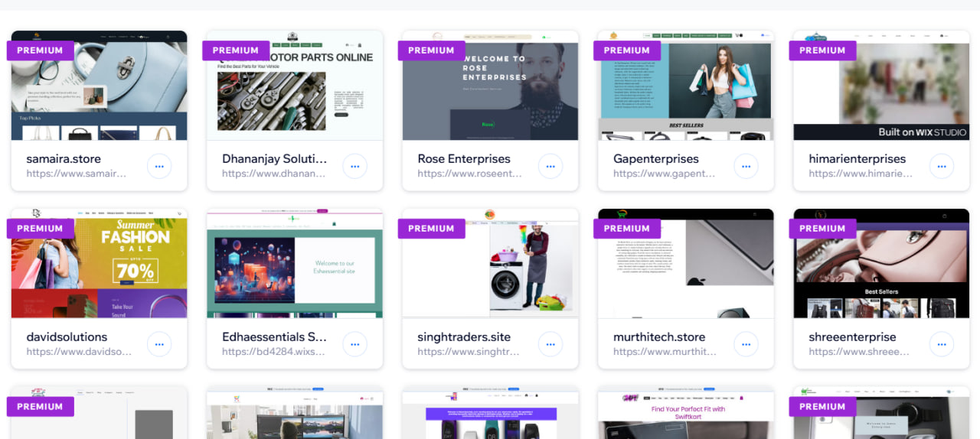Screen dimensions: 980x439
Task: Click the Premium badge on Dhananjay Solutions
Action: pos(236,50)
